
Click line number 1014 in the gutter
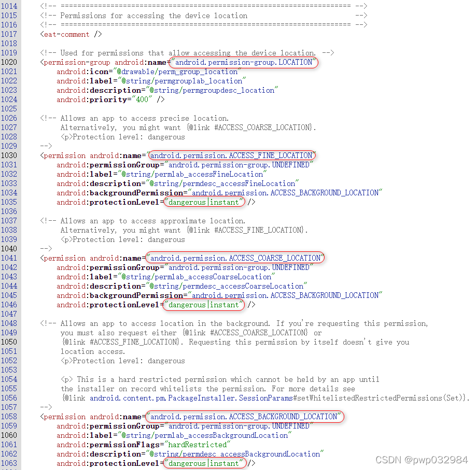9,6
